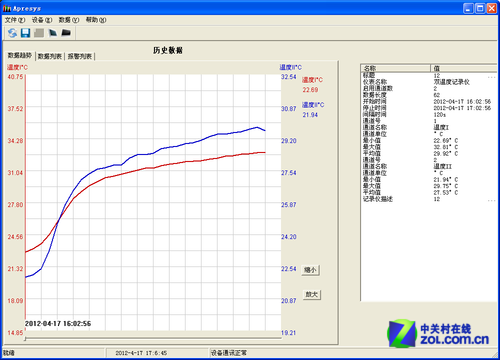This screenshot has width=500, height=360.
Task: Click the 2012-04-17 16:02:56 timestamp on chart
Action: click(58, 324)
